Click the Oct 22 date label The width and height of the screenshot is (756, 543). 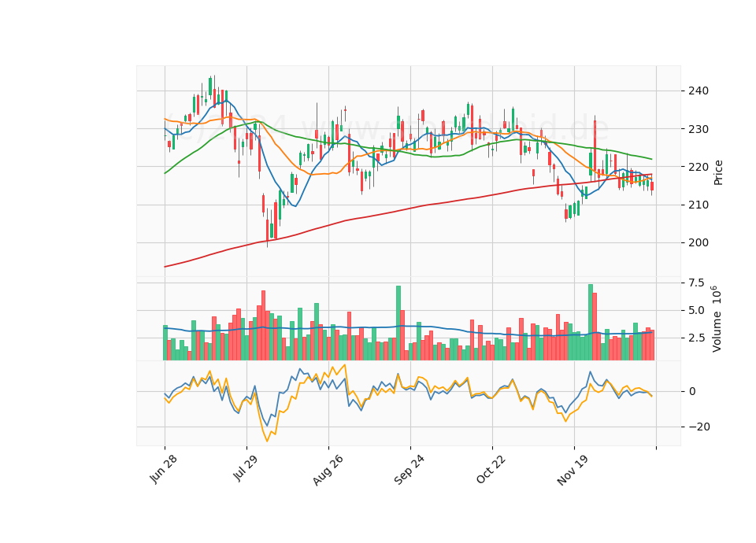(x=491, y=469)
